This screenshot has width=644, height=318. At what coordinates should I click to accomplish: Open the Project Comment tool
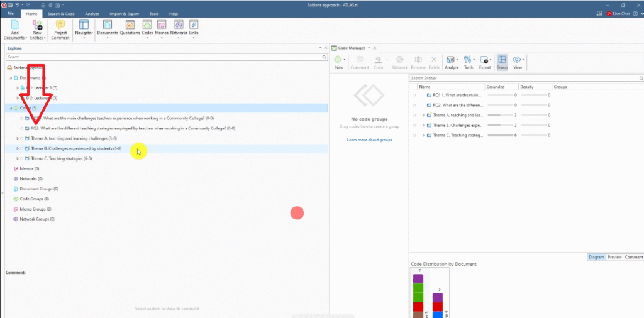pyautogui.click(x=60, y=25)
